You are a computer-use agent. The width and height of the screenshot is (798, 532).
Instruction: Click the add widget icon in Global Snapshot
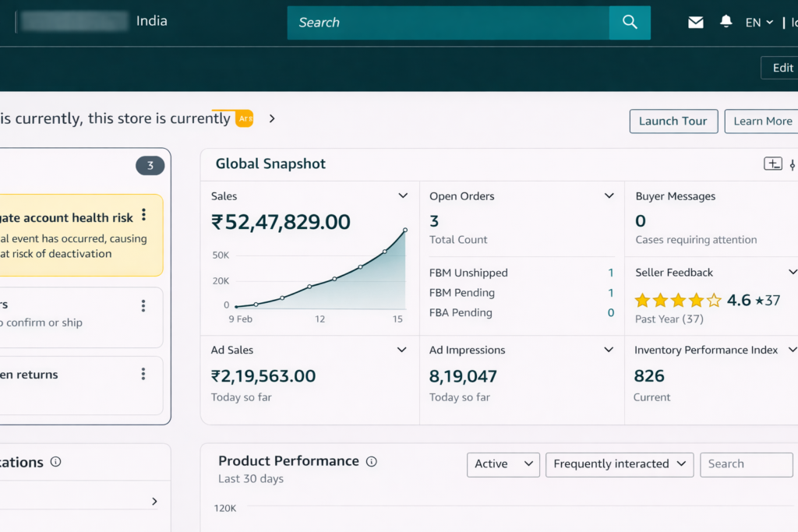pyautogui.click(x=772, y=164)
